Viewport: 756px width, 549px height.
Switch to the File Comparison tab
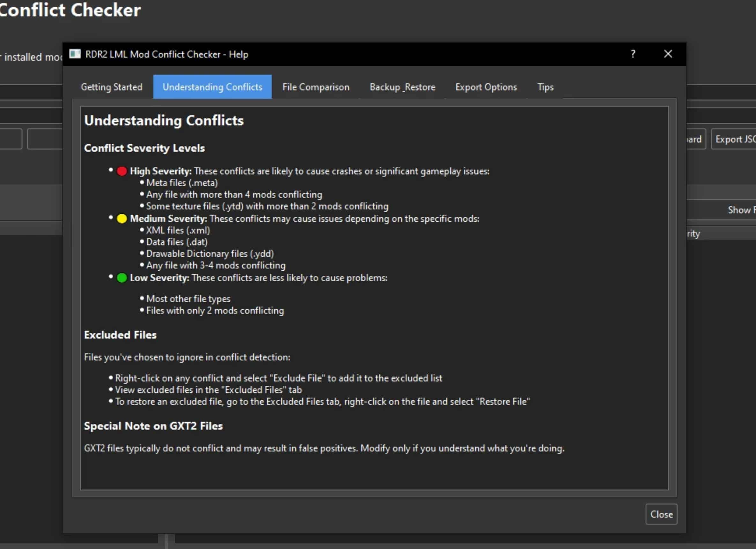[316, 87]
